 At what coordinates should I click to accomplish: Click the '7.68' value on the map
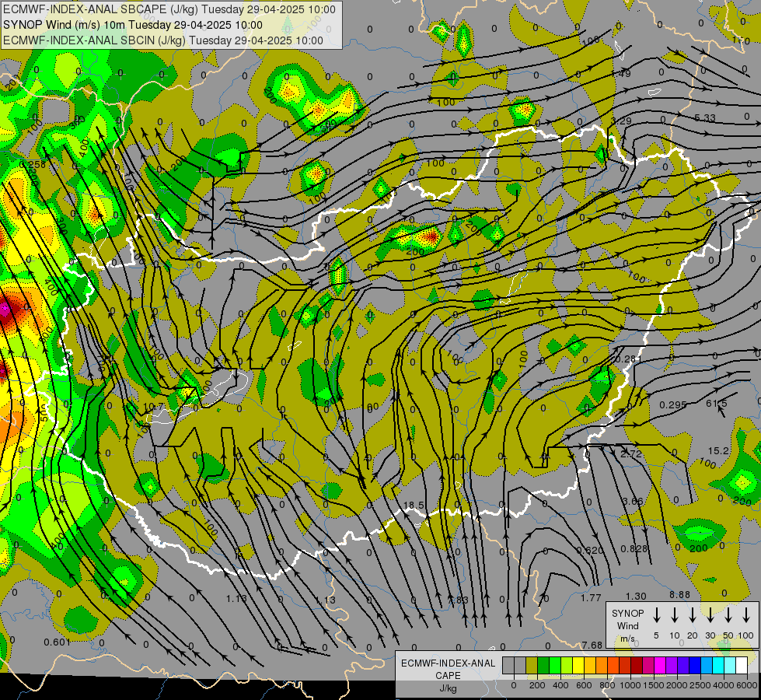pos(592,645)
